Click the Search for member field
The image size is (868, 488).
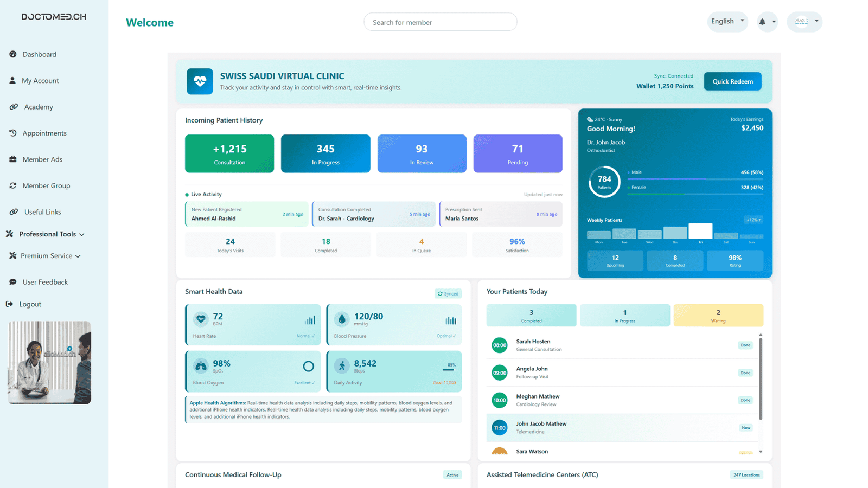tap(440, 22)
